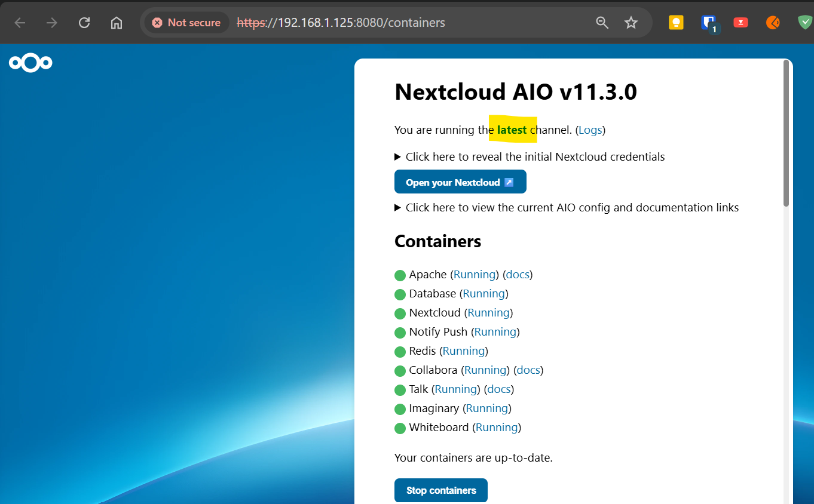
Task: Click the orange round extension icon
Action: pos(773,23)
